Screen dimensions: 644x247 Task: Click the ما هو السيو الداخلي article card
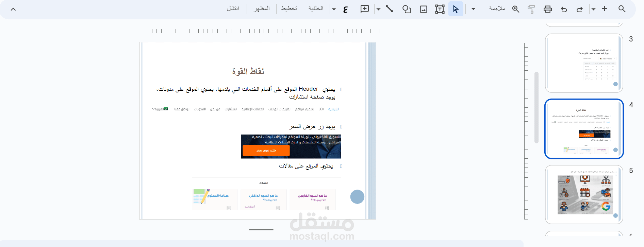263,199
